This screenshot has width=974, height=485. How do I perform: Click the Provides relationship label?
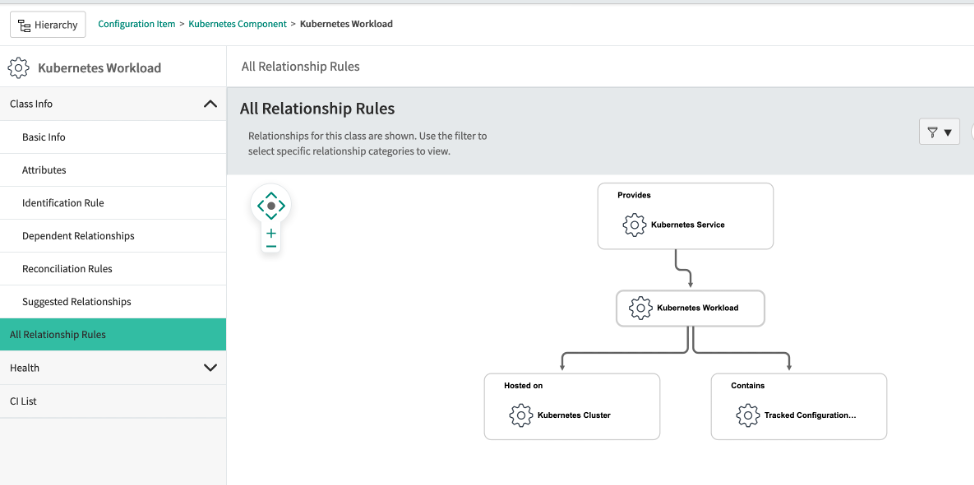pyautogui.click(x=634, y=195)
